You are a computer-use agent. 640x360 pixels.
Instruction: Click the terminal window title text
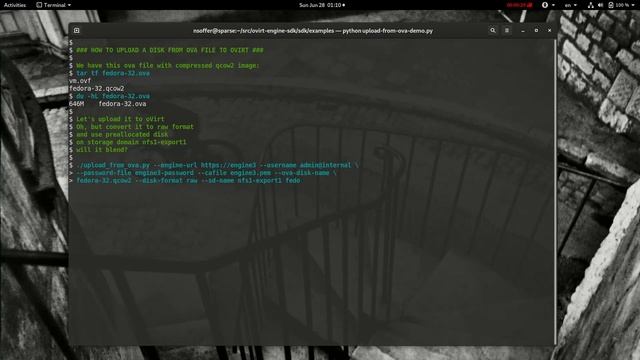click(313, 31)
